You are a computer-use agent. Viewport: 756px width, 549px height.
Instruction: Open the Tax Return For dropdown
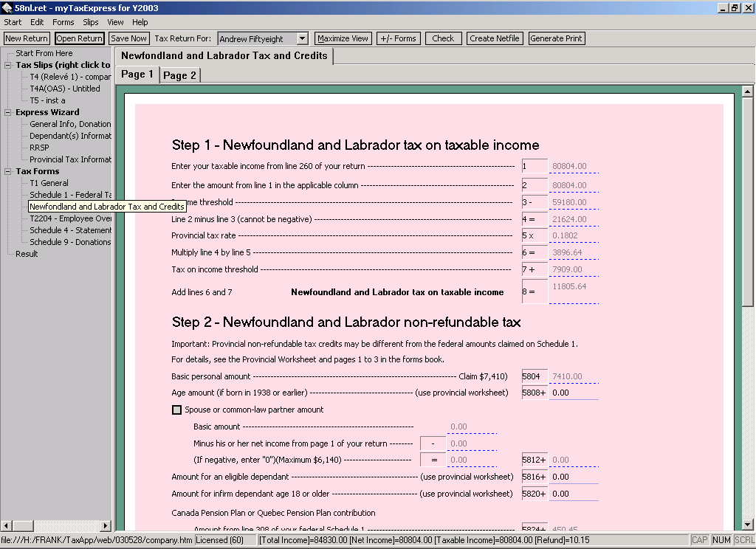tap(302, 38)
